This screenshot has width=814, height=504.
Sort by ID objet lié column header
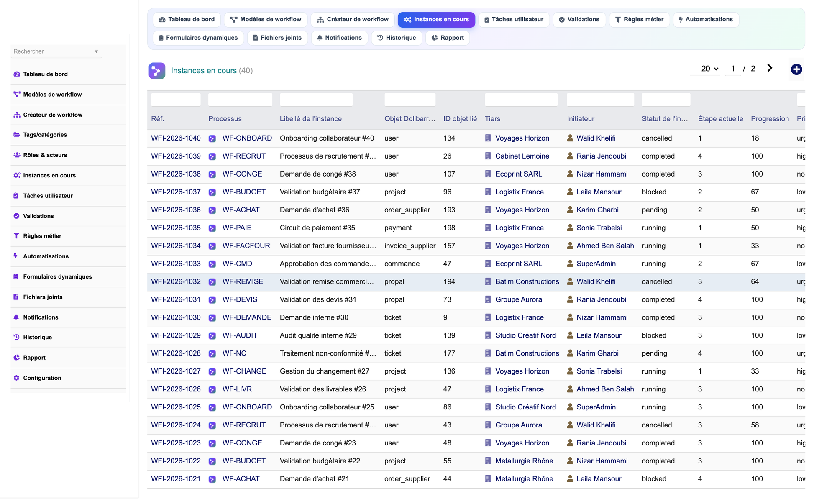[460, 119]
